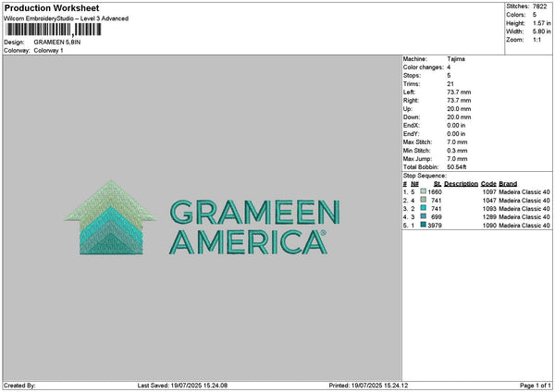
Task: Click the Min Stitch value 0.3 mm
Action: (457, 151)
